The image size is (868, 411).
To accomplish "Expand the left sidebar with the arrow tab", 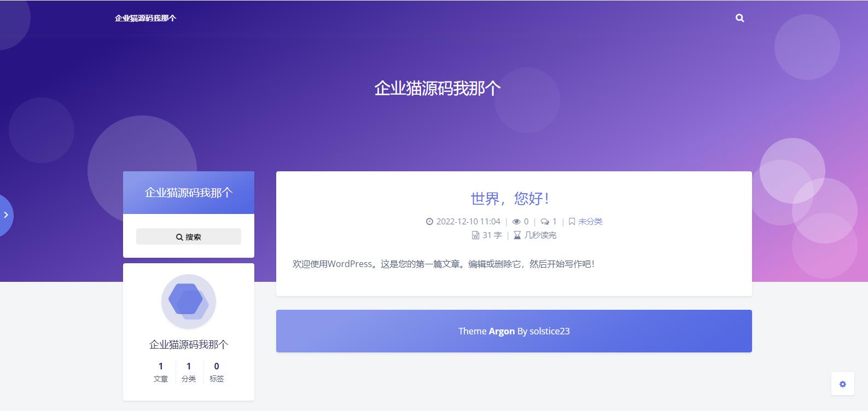I will point(6,215).
